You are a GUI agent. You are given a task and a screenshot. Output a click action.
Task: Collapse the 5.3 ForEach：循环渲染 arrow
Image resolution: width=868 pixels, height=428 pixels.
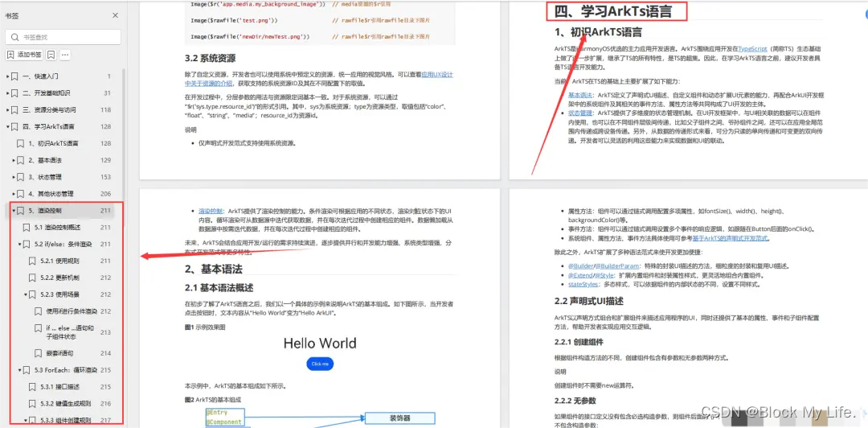pos(20,370)
